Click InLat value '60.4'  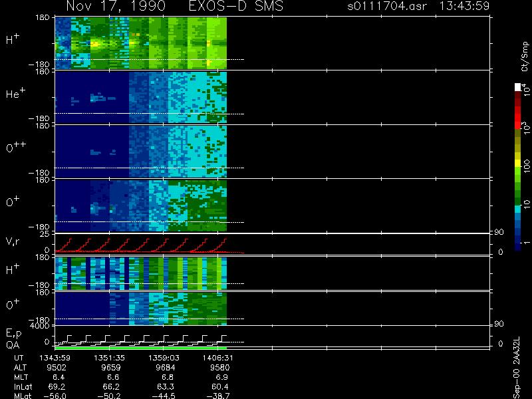[x=220, y=386]
